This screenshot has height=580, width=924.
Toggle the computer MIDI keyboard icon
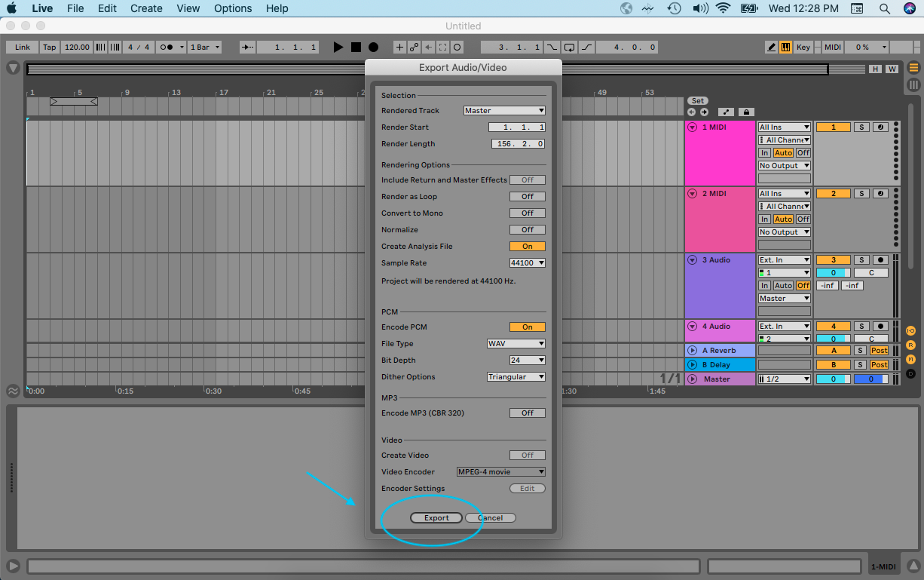pyautogui.click(x=785, y=47)
